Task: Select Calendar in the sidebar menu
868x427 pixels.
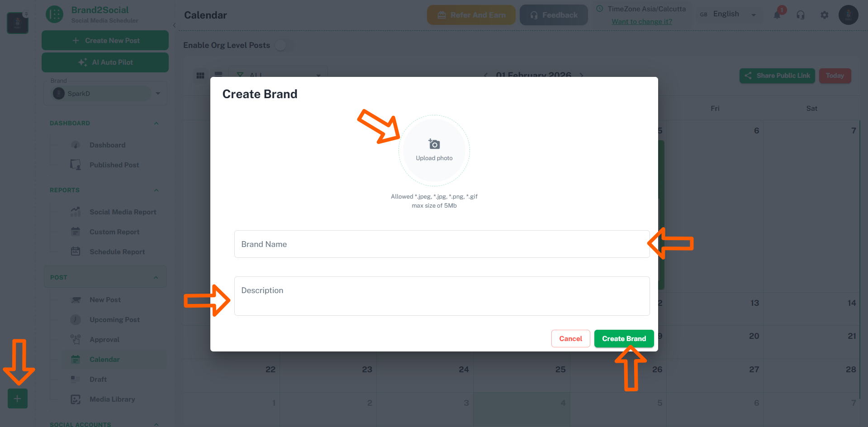Action: 104,359
